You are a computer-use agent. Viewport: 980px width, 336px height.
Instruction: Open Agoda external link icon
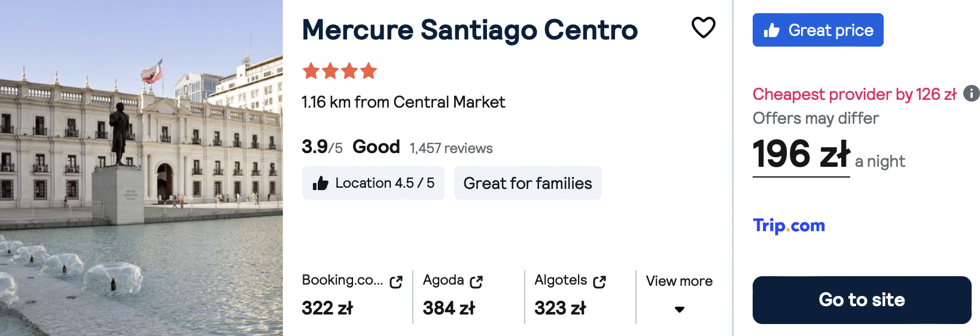pos(476,282)
